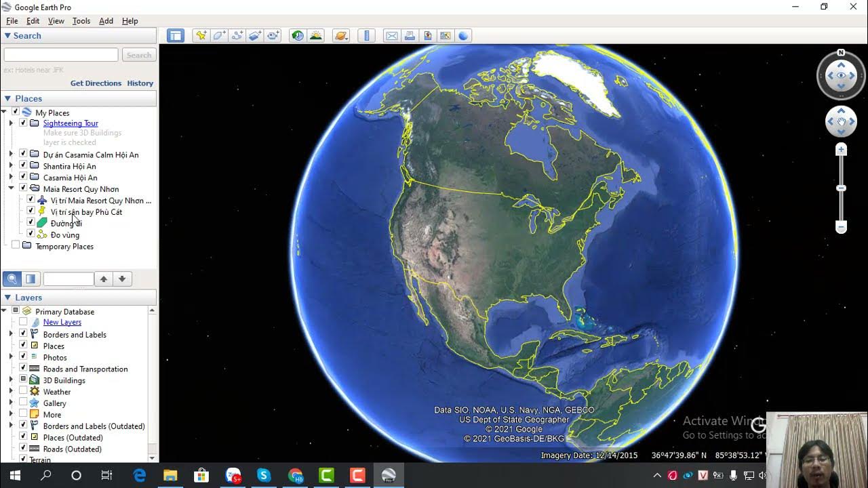The width and height of the screenshot is (868, 488).
Task: Click the Search button
Action: pyautogui.click(x=139, y=55)
